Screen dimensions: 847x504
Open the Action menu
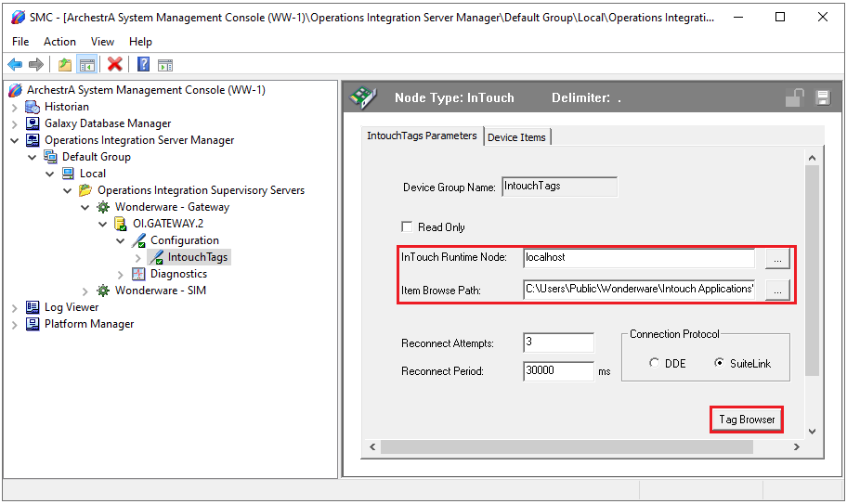(x=59, y=42)
